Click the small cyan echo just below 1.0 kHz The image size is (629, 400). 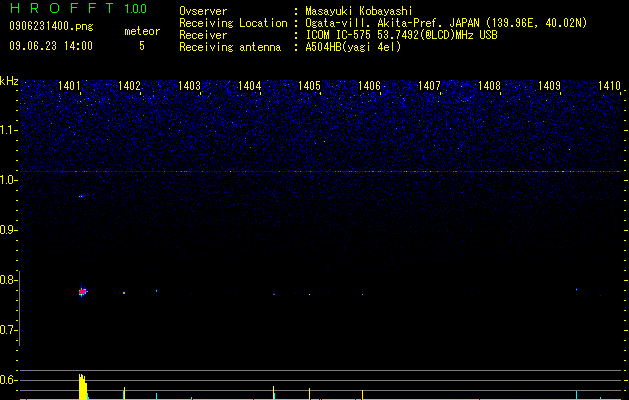point(81,196)
